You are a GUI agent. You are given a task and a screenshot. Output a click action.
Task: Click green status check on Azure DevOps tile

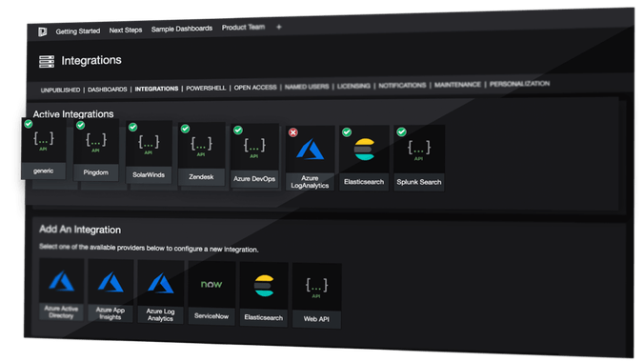[238, 131]
